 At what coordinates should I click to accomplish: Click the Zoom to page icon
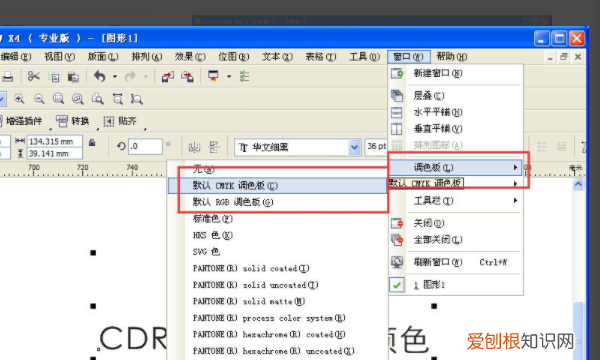pyautogui.click(x=98, y=99)
